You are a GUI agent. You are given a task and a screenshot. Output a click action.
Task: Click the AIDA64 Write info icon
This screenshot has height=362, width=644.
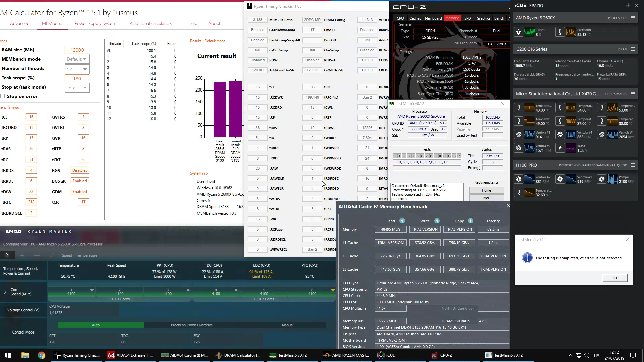pos(437,221)
